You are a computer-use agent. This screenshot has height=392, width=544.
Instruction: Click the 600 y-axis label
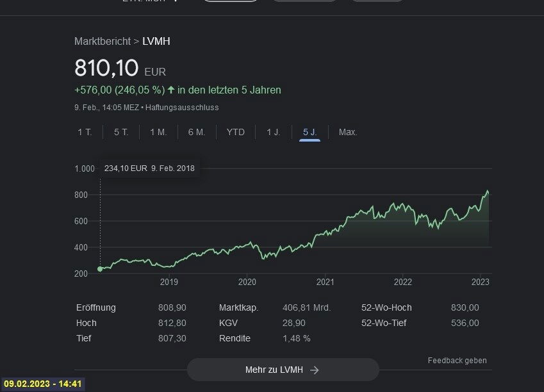click(x=81, y=222)
